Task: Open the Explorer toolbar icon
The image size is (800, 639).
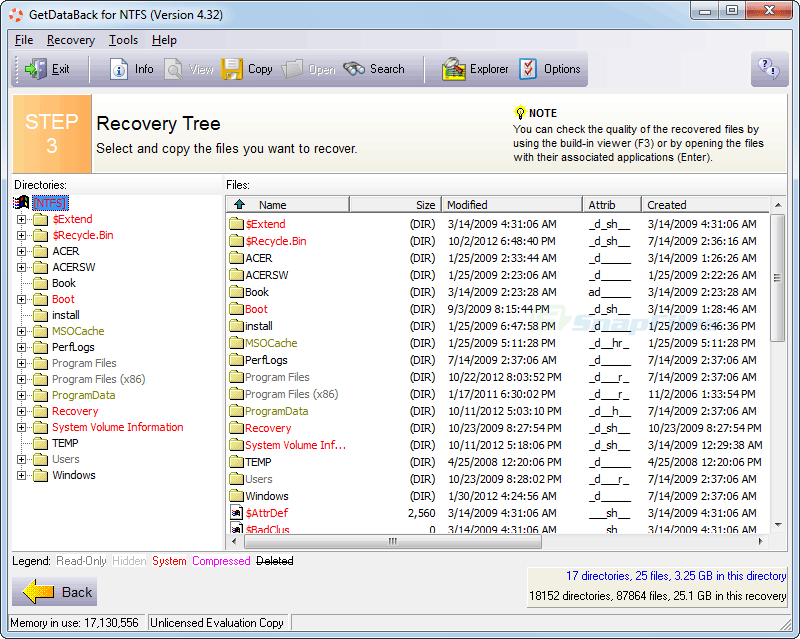Action: click(x=455, y=69)
